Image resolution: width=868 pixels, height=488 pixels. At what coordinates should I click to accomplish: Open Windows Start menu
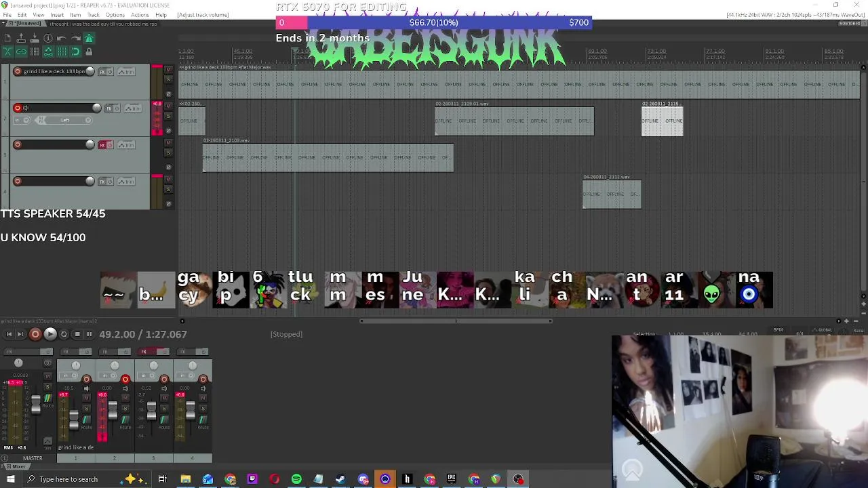[x=10, y=479]
